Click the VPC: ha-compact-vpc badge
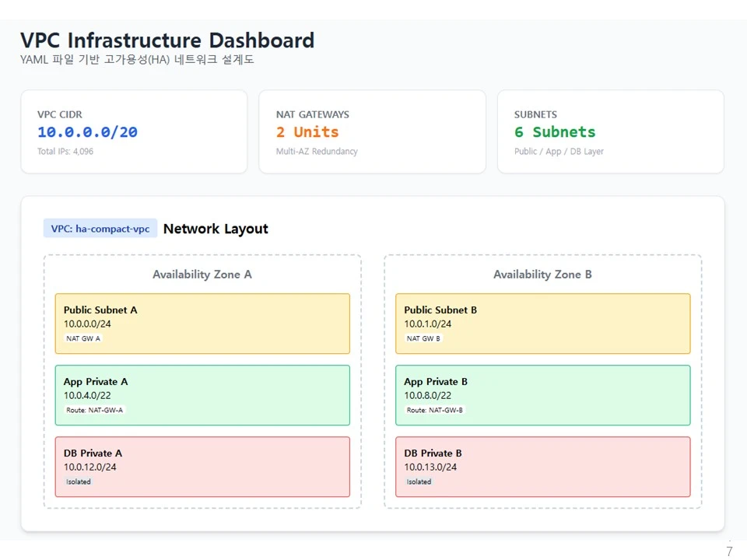 point(100,229)
